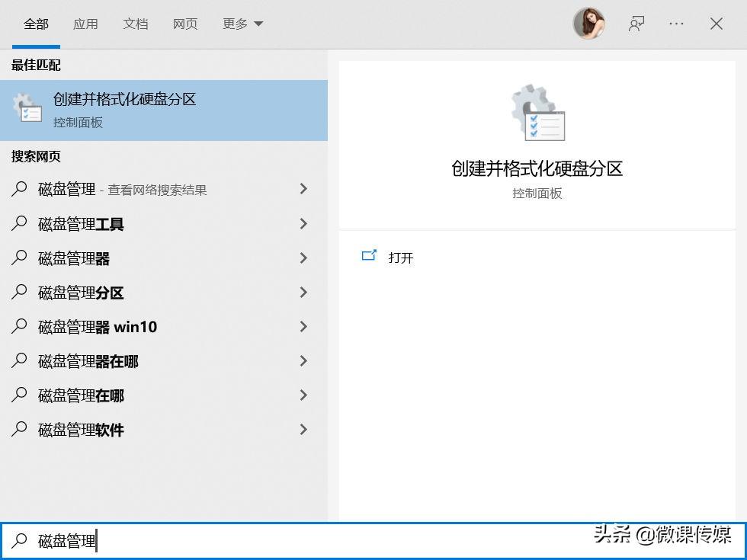This screenshot has height=560, width=747.
Task: Switch to the 文档 tab
Action: coord(135,24)
